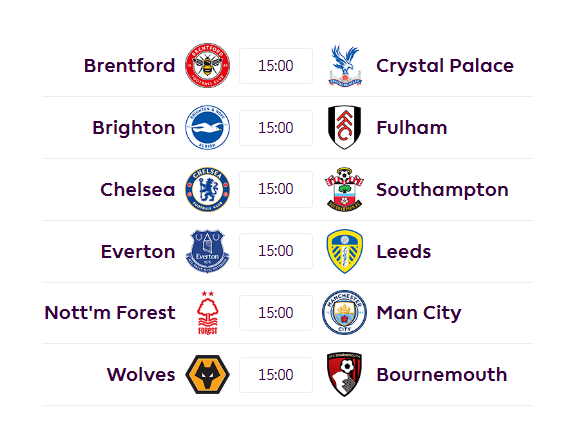564x444 pixels.
Task: Open the Everton vs Leeds 15:00 box
Action: tap(276, 251)
